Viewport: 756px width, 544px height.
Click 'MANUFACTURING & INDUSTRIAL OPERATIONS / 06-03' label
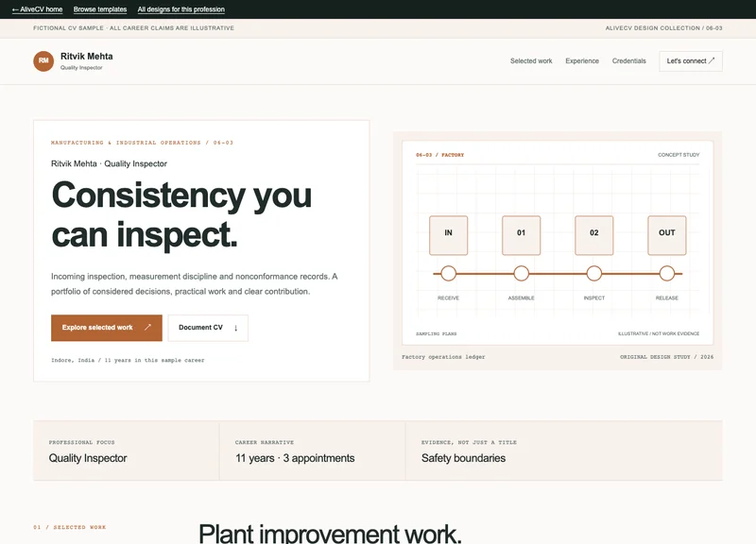(x=143, y=143)
